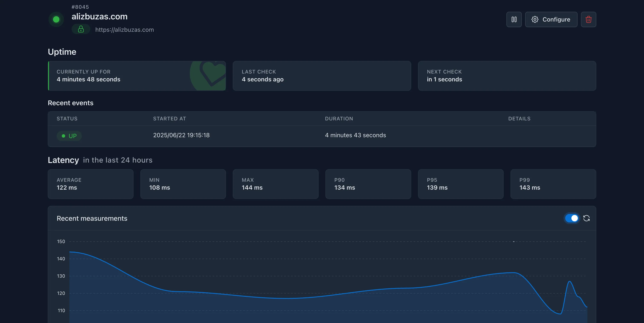The image size is (644, 323).
Task: Click the green lock SSL badge
Action: click(x=81, y=29)
